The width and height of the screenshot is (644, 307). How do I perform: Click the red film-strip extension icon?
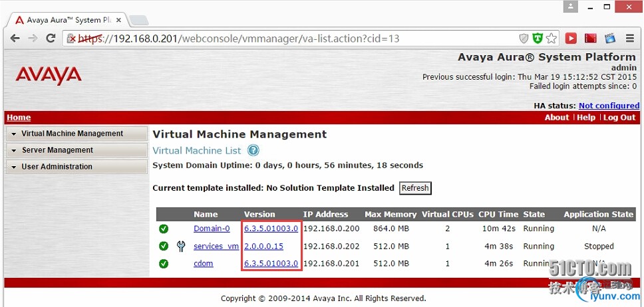coord(591,39)
